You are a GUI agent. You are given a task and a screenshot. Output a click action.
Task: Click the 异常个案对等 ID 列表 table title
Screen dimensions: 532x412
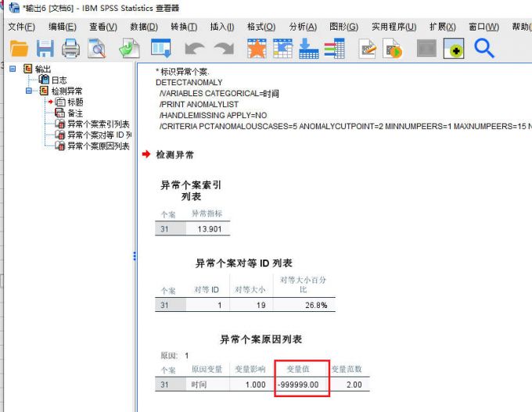(x=243, y=263)
